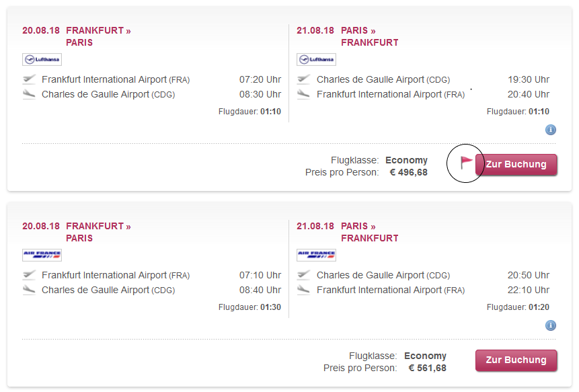
Task: Click the landing plane icon for the 08:30 arrival
Action: [29, 95]
